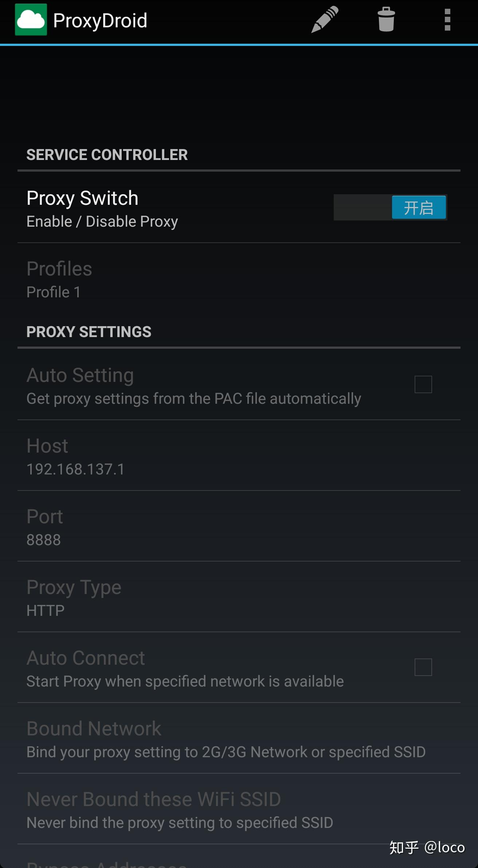This screenshot has height=868, width=478.
Task: Tap the ProxyDroid cloud app icon
Action: tap(31, 20)
